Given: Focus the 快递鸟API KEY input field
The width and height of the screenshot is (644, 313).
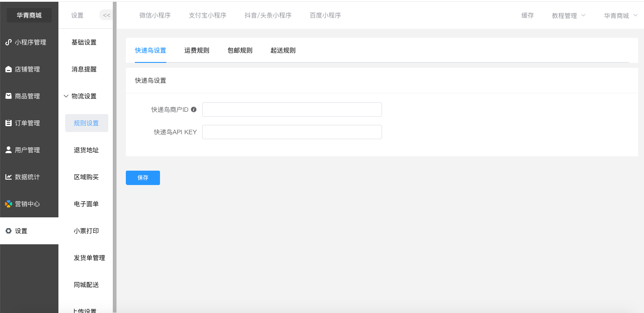Looking at the screenshot, I should click(292, 132).
